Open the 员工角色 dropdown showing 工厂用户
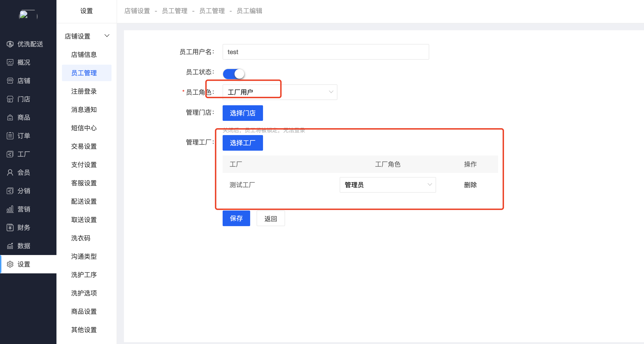Screen dimensions: 644x344 pos(280,92)
